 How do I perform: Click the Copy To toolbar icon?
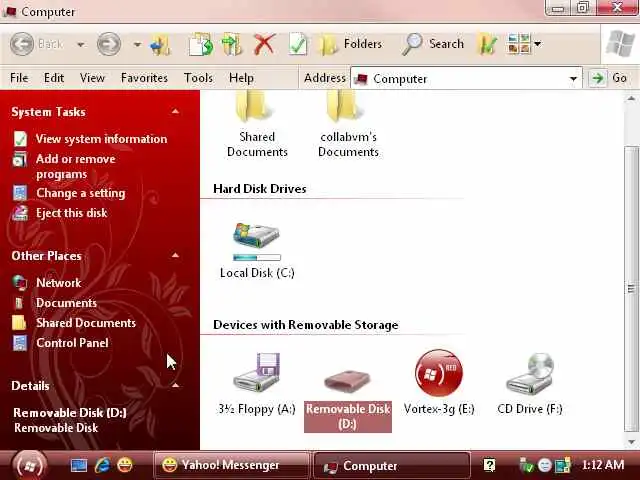pos(201,44)
